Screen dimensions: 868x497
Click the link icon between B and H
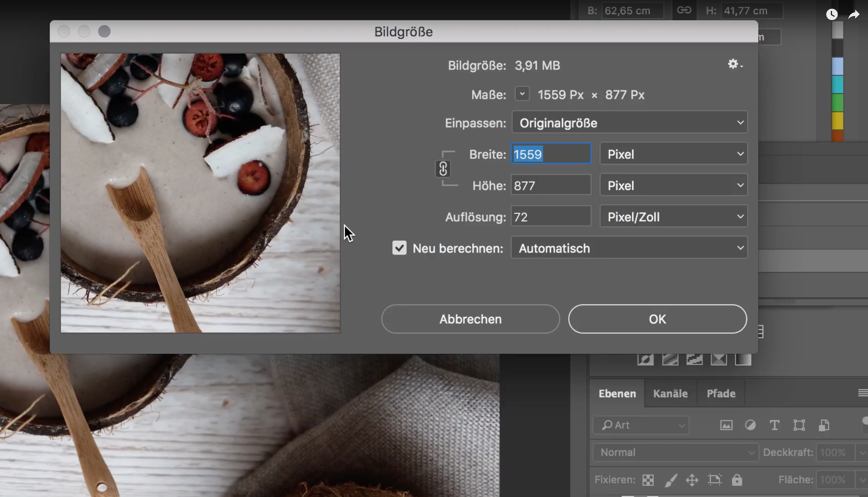tap(684, 10)
